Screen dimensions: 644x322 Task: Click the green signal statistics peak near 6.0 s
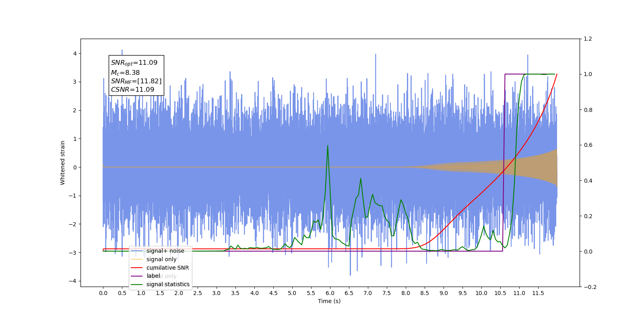pyautogui.click(x=328, y=146)
